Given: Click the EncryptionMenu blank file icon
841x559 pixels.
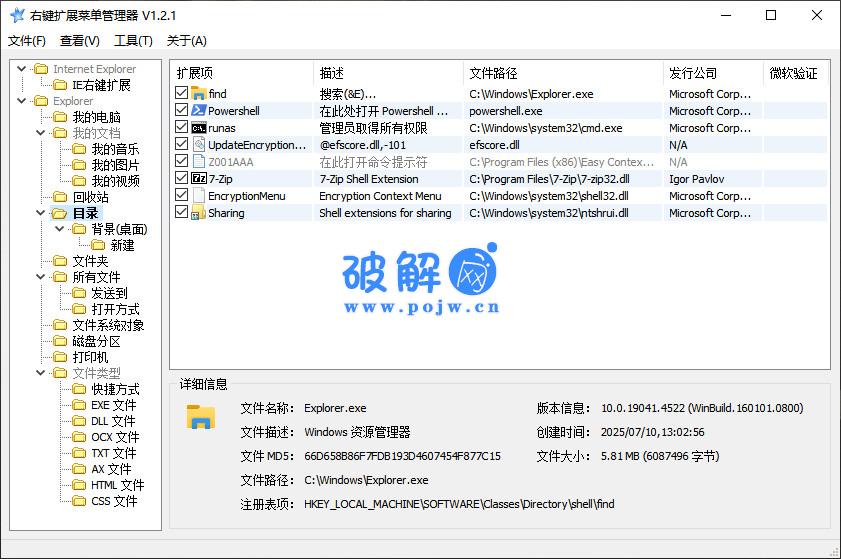Looking at the screenshot, I should point(199,196).
